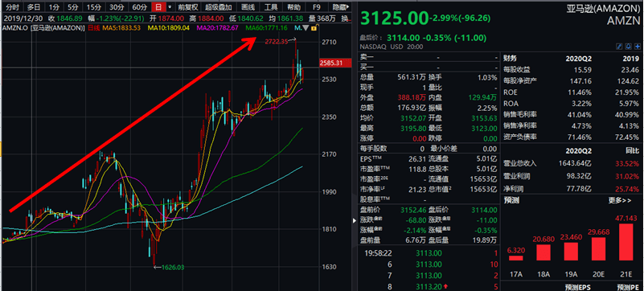
Task: Open the period dropdown next to 日
Action: 170,7
